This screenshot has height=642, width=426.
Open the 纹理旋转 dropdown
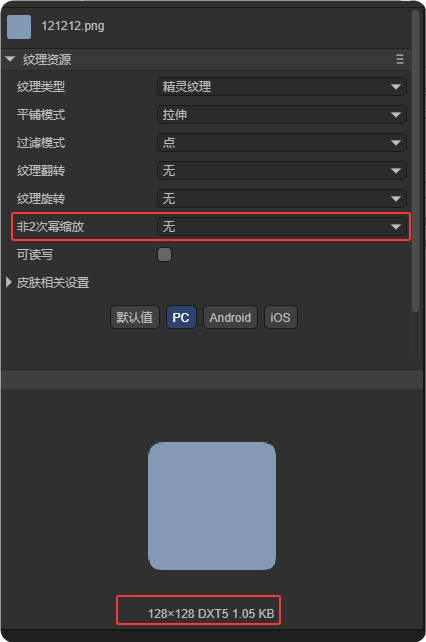(282, 199)
